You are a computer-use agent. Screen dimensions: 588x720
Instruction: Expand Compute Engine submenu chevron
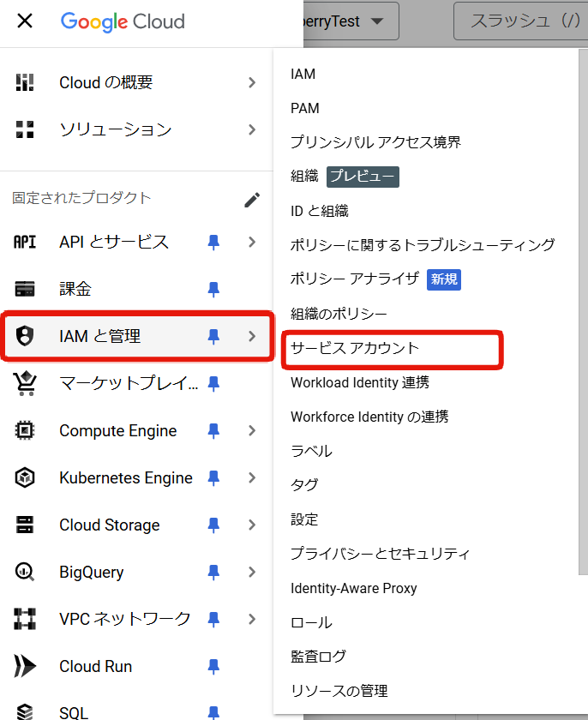point(252,430)
